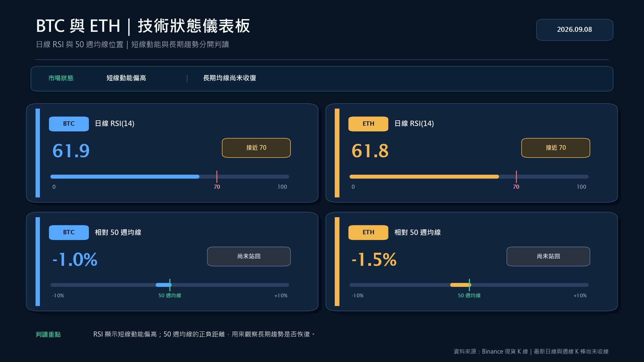Click the 日線 RSI(14) title in BTC card
Image resolution: width=644 pixels, height=362 pixels.
(115, 124)
